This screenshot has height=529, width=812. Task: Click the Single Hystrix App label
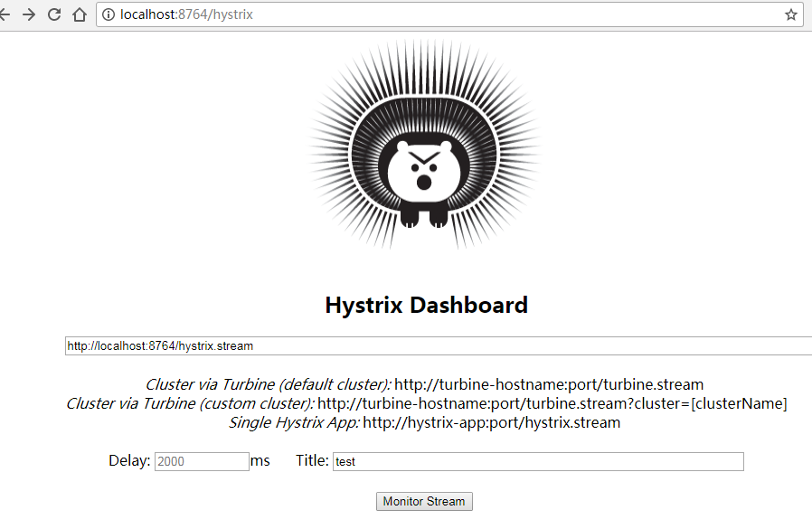[294, 422]
